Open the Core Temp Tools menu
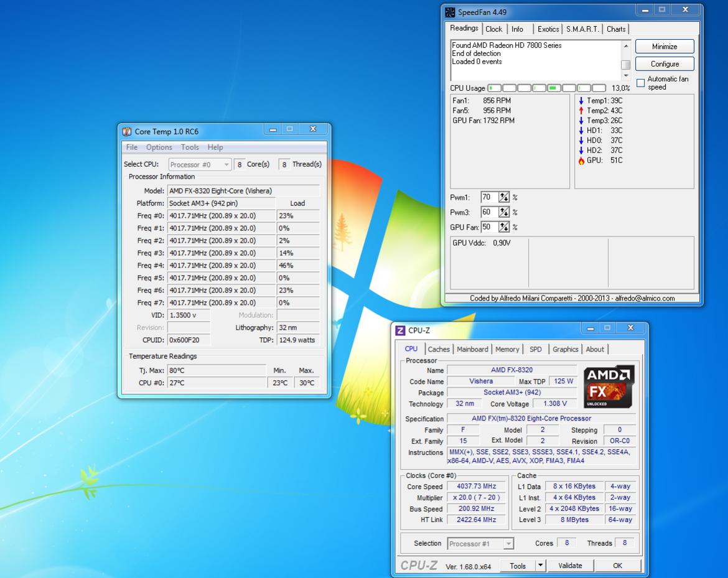 click(190, 147)
